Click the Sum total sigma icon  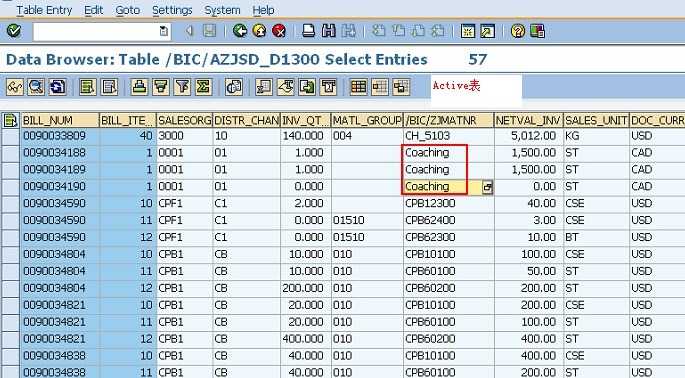203,87
